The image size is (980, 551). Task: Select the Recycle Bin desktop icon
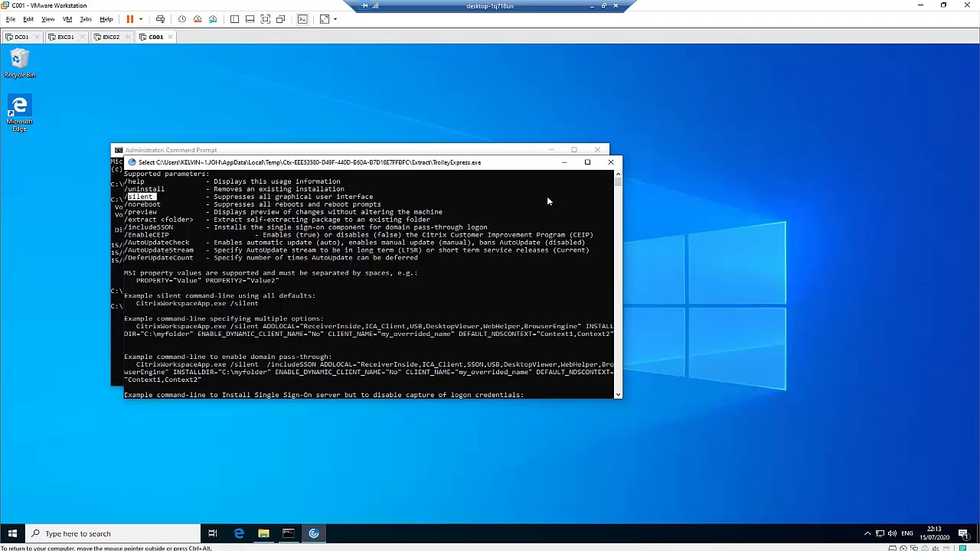(20, 64)
